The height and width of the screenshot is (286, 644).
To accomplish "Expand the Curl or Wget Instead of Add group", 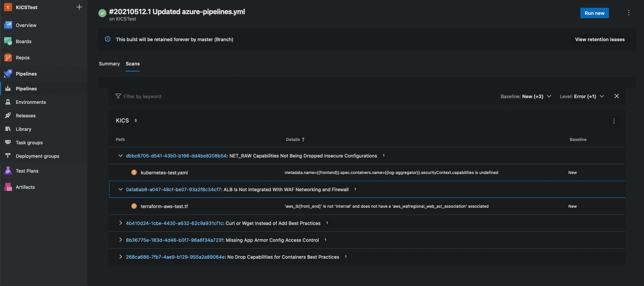I will pos(120,223).
